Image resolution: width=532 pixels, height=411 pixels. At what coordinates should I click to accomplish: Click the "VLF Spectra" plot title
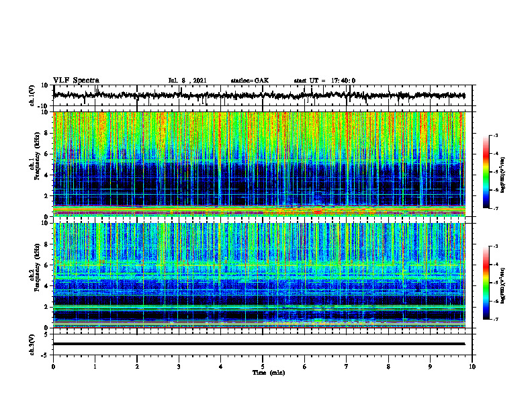(76, 81)
